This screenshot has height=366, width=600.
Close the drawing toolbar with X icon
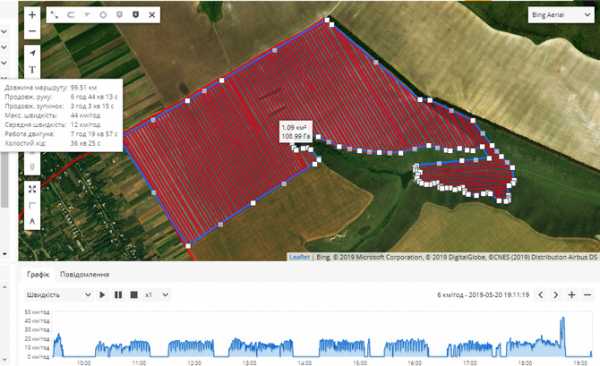[x=152, y=15]
